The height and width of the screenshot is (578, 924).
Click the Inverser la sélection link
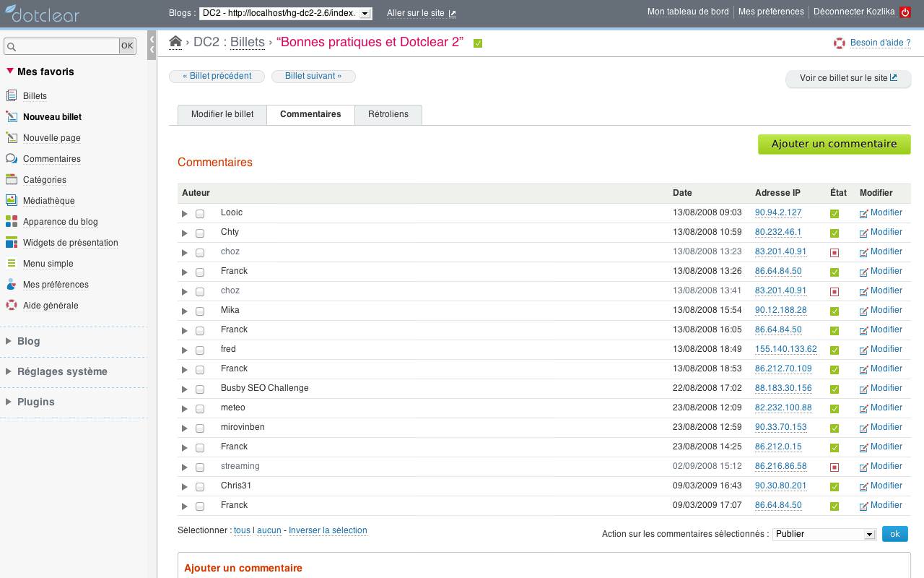point(328,530)
